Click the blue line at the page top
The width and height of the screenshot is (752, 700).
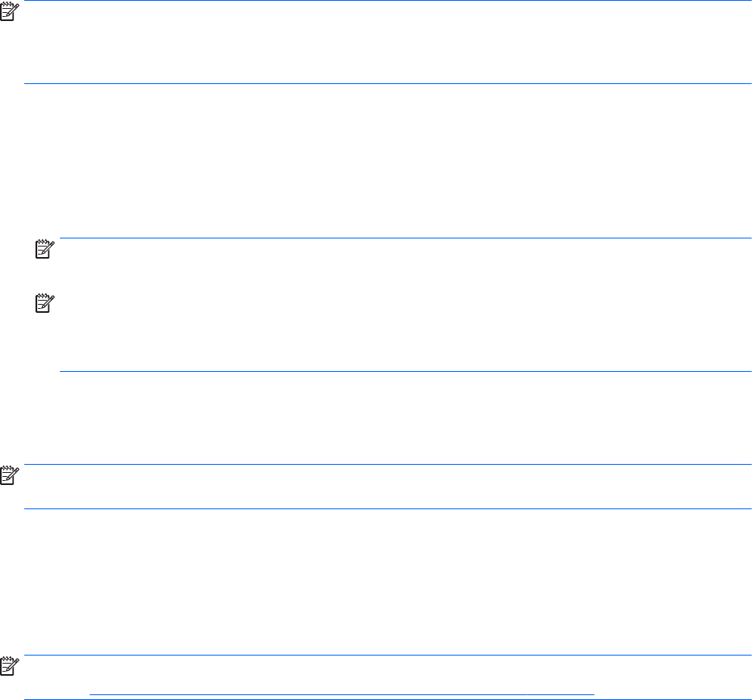(x=388, y=2)
